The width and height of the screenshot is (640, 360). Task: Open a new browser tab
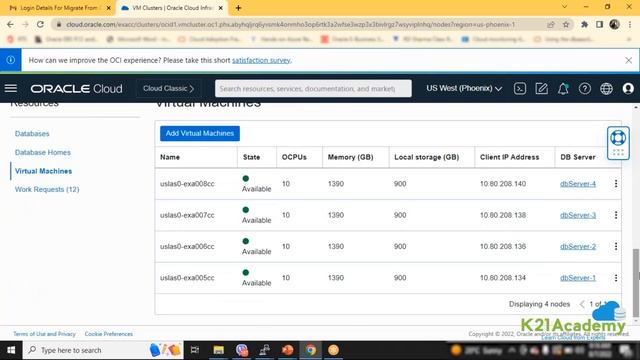point(238,8)
